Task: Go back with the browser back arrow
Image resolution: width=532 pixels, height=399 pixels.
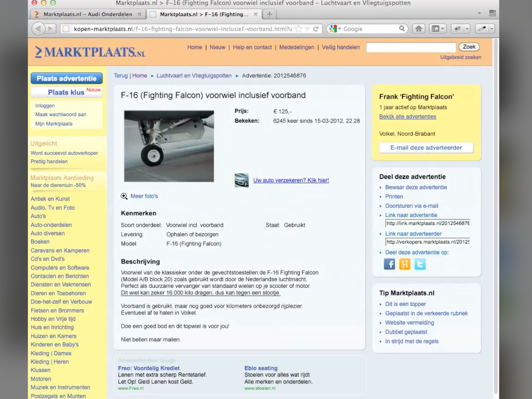Action: 38,29
